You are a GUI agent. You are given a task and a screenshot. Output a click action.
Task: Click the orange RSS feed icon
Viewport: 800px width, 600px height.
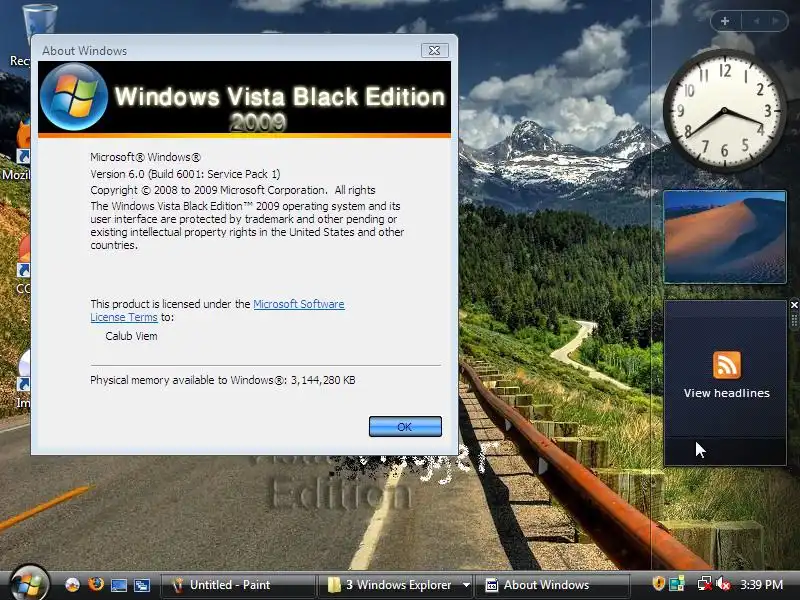click(727, 365)
